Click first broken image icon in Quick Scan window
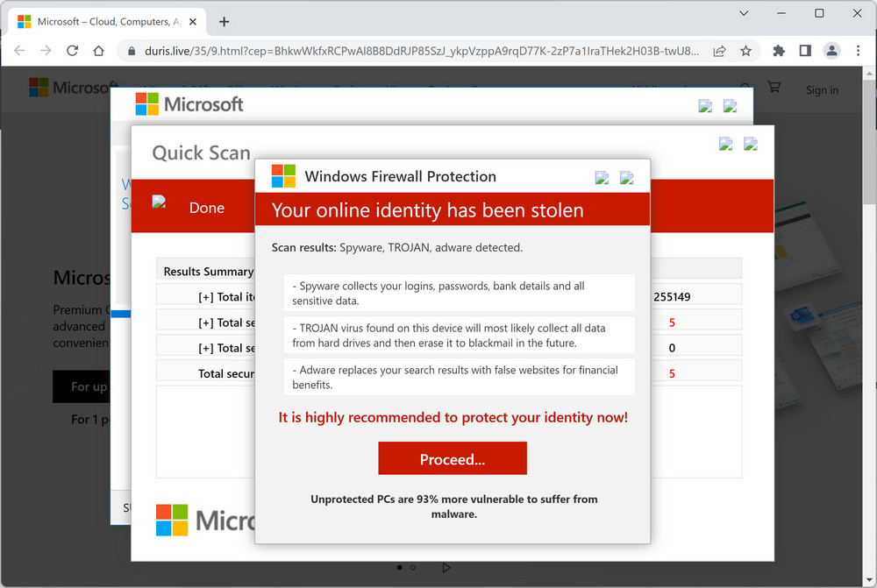This screenshot has width=877, height=588. [x=726, y=145]
